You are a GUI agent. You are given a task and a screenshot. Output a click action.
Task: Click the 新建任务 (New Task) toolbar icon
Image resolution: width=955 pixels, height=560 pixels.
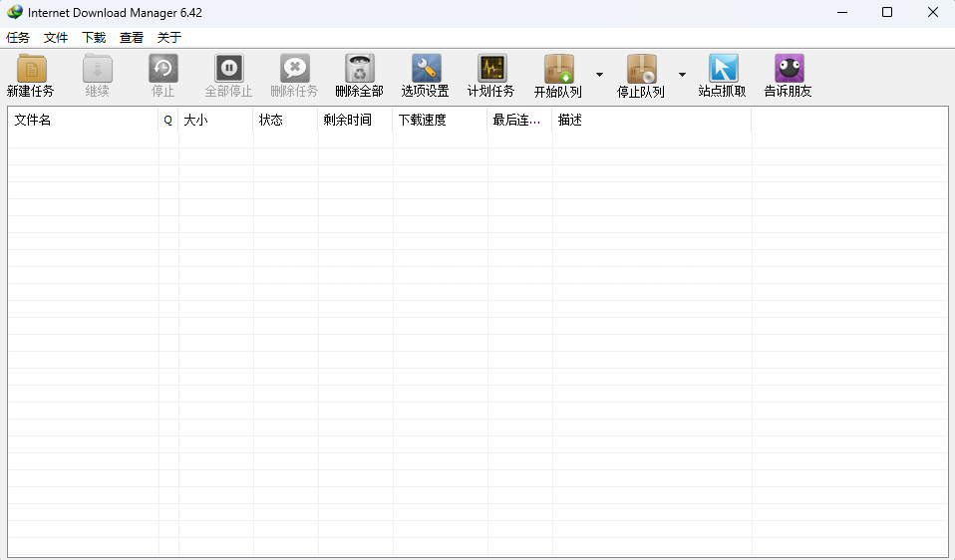click(x=31, y=68)
